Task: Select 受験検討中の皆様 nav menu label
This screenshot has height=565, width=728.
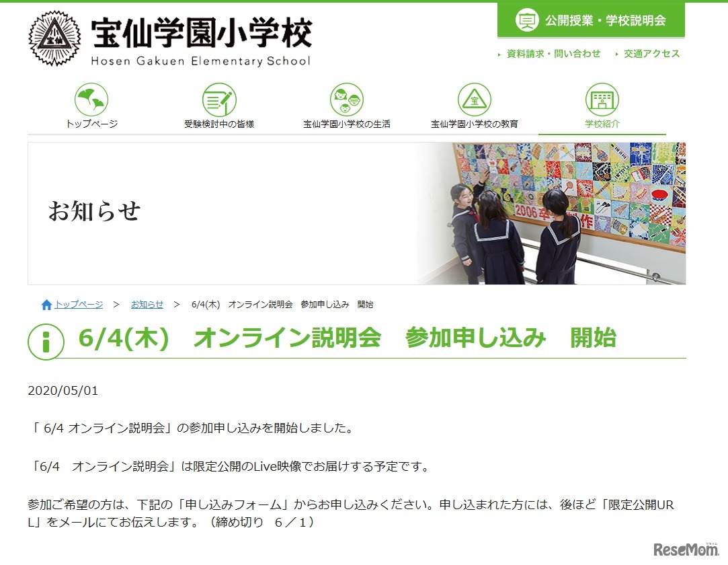Action: (219, 124)
